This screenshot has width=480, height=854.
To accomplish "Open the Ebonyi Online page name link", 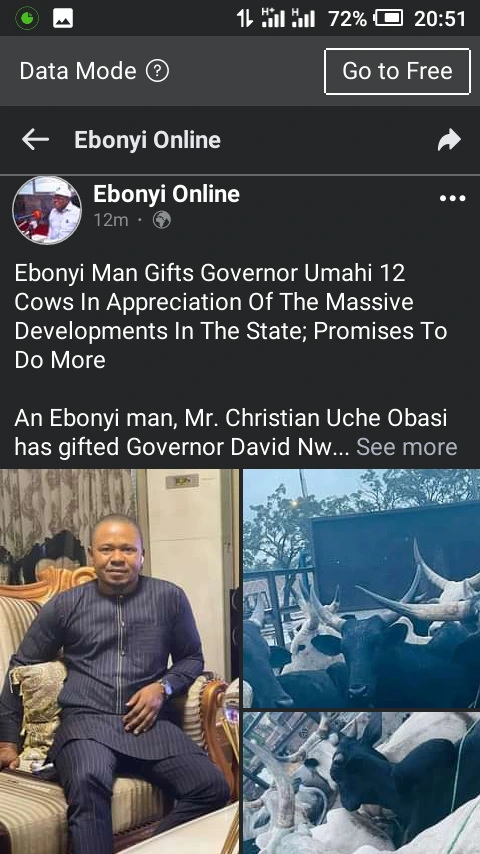I will [166, 194].
